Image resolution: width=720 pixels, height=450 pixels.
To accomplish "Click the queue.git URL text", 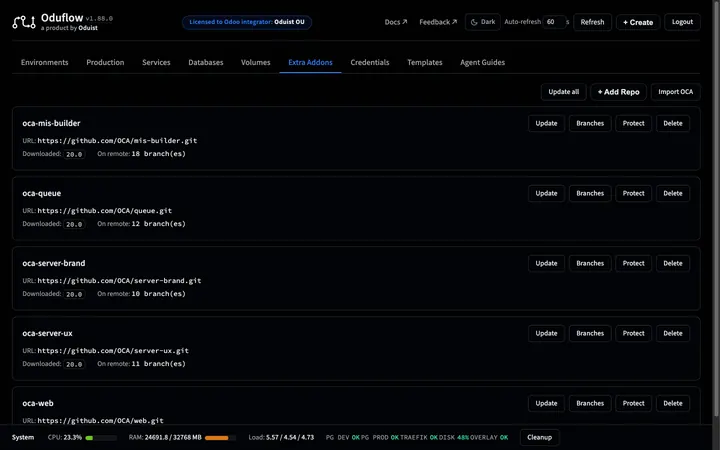I will (x=105, y=211).
